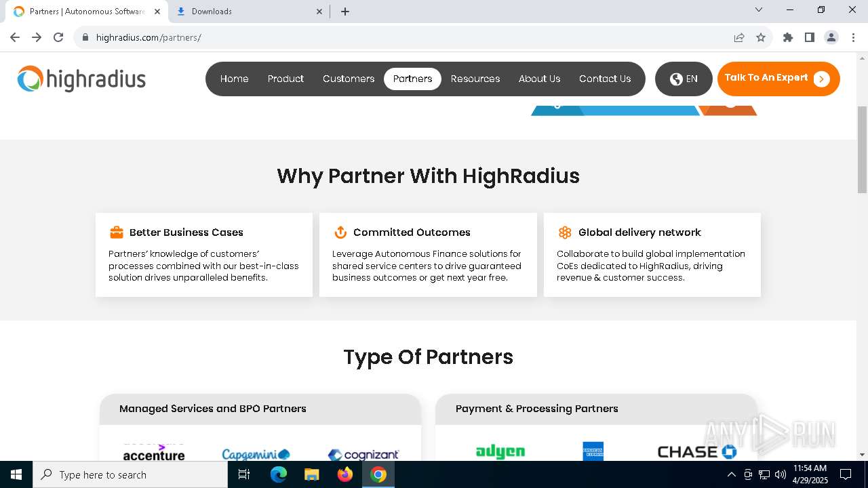Click the Type Of Partners heading
868x488 pixels.
pos(429,357)
